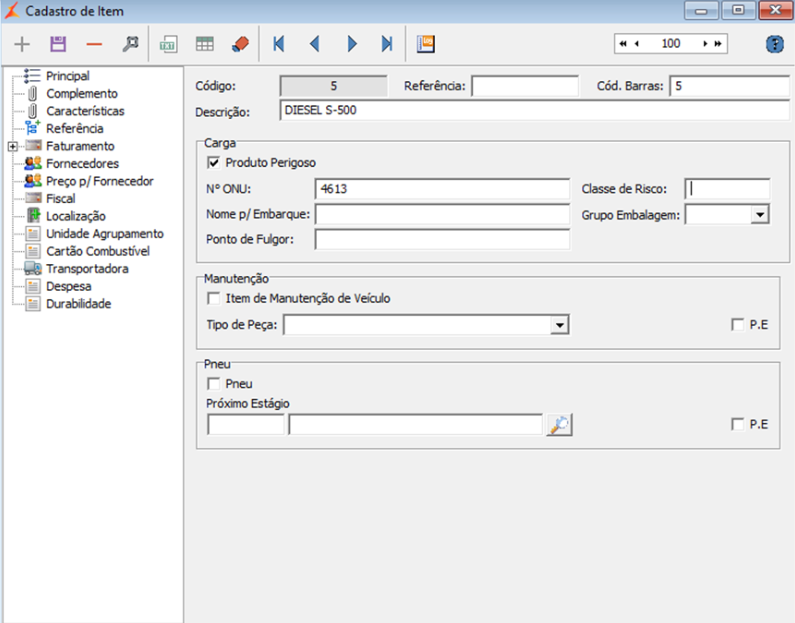Check the Pneu checkbox
Screen dimensions: 795x623
(x=213, y=384)
